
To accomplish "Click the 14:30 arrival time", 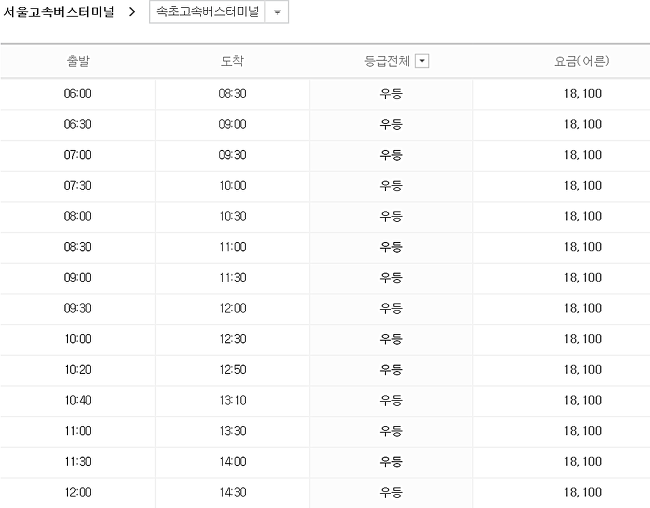I will click(x=233, y=492).
